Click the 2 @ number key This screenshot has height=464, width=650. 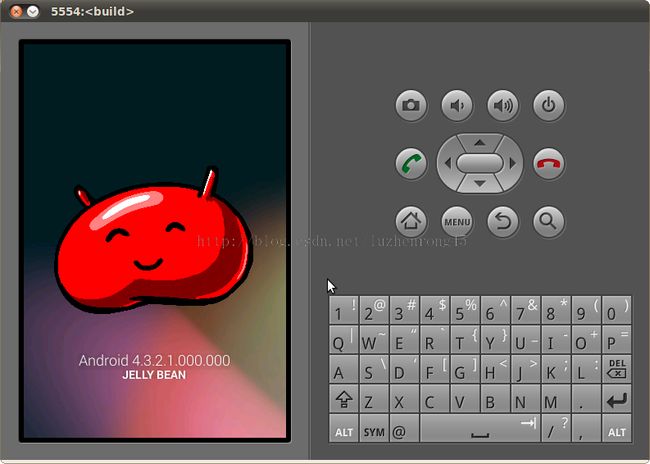click(x=374, y=310)
